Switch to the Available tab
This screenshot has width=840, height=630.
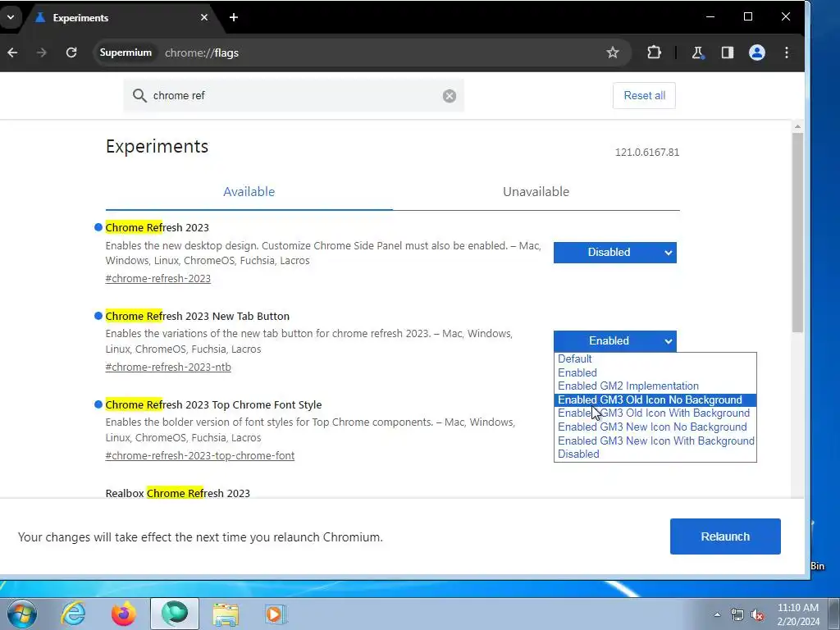coord(249,192)
